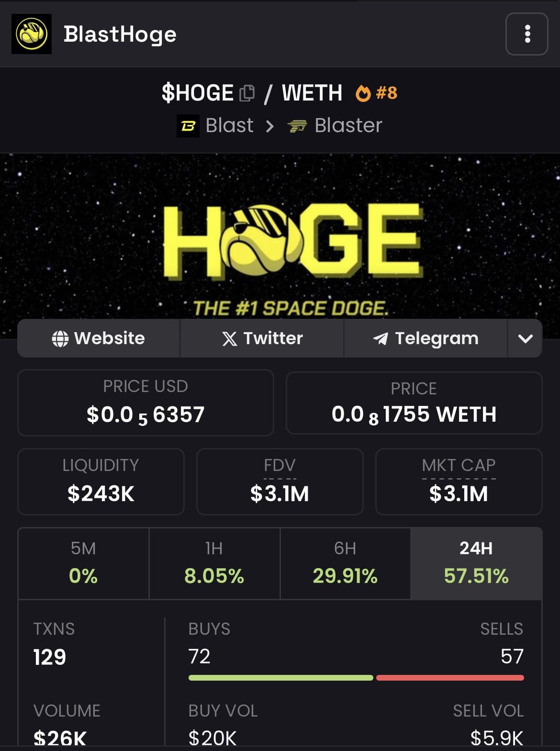Toggle the PRICE USD display box
This screenshot has width=560, height=751.
pos(146,403)
